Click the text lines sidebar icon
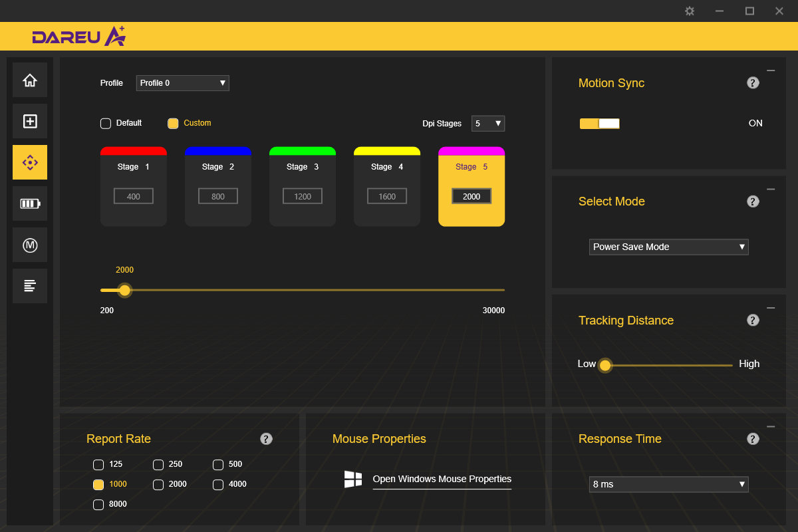The width and height of the screenshot is (798, 532). [x=30, y=286]
